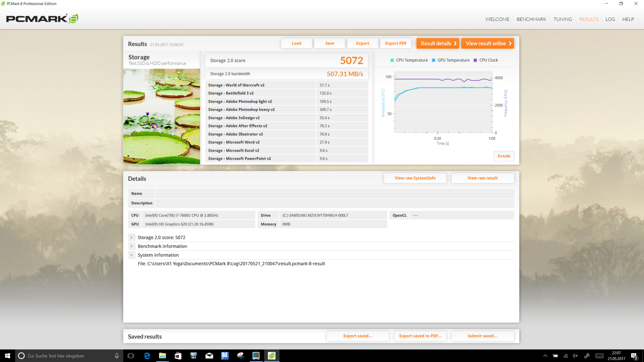Open the Mail app in the taskbar
The image size is (644, 362).
tap(209, 356)
